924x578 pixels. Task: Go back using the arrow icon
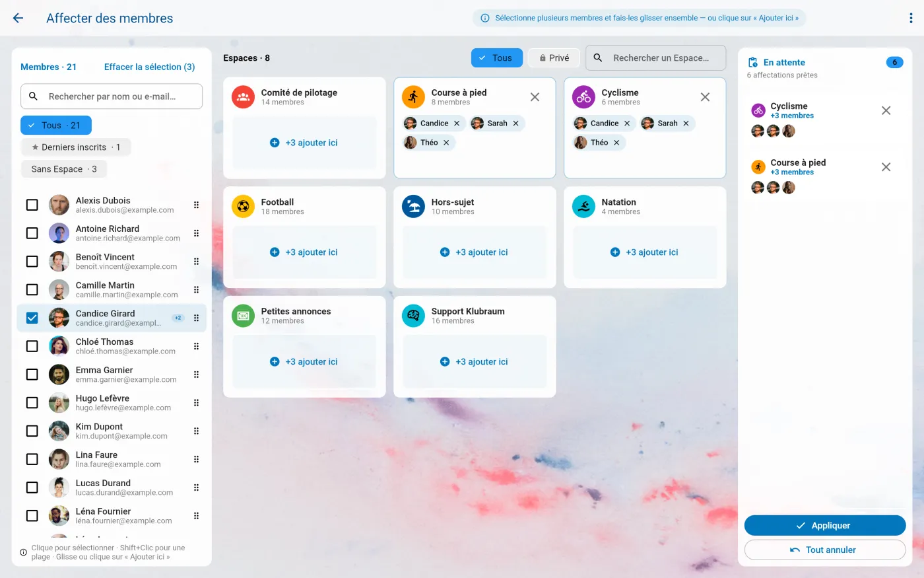pos(18,18)
